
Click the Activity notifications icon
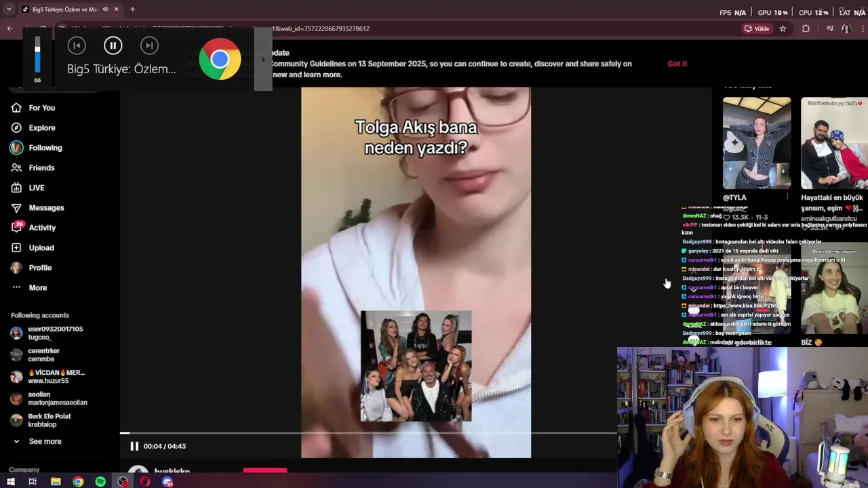click(x=16, y=228)
